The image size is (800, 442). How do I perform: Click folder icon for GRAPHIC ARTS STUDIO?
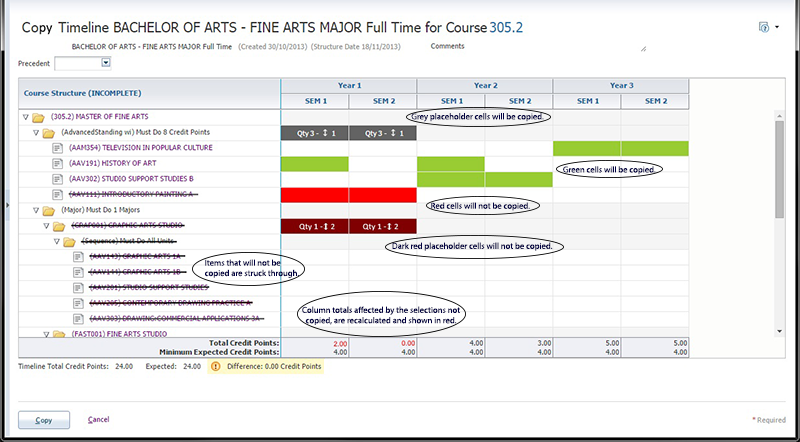[58, 226]
